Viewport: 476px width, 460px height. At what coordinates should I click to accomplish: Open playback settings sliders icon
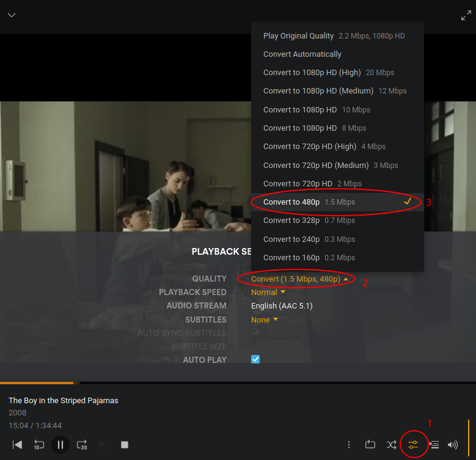click(413, 445)
